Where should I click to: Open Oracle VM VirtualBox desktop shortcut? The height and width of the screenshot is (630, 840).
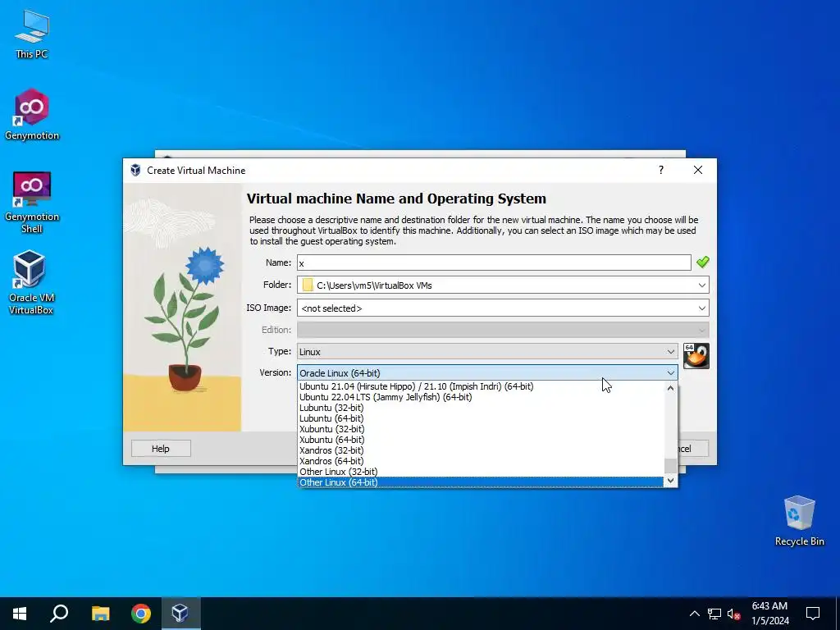(30, 282)
